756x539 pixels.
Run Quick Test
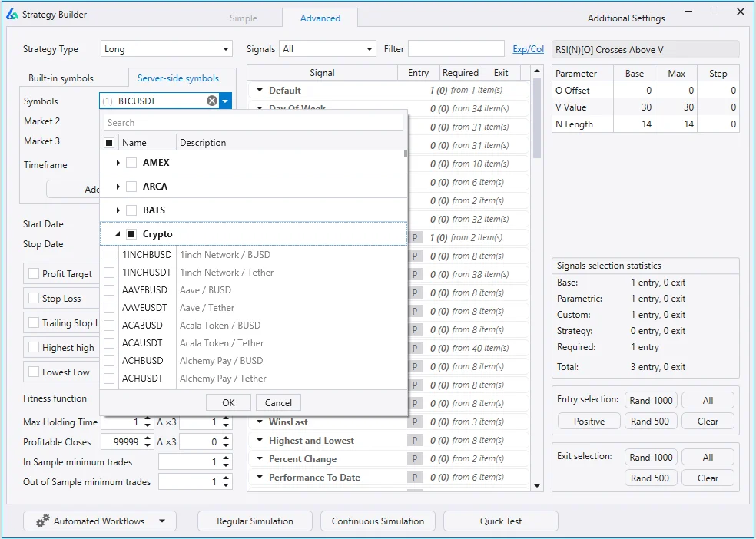(x=500, y=521)
